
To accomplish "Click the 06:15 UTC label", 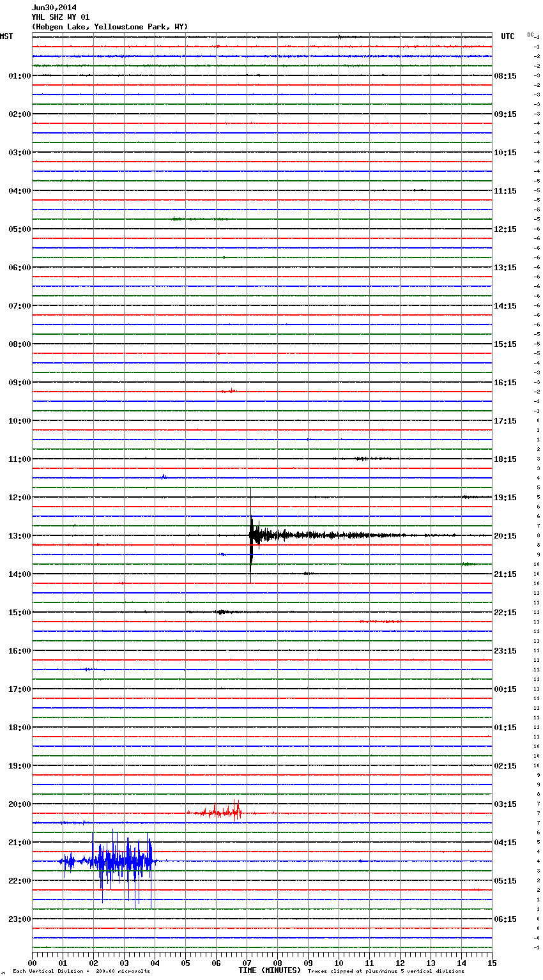I will 505,919.
